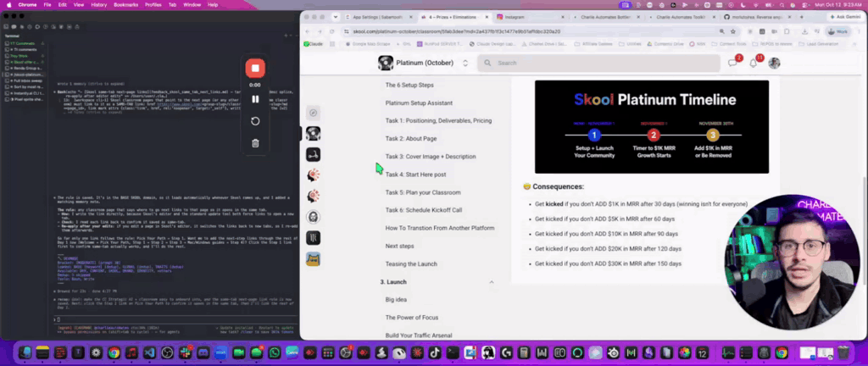Restart the recording with the circular arrow
Screen dimensions: 868x366
tap(255, 121)
